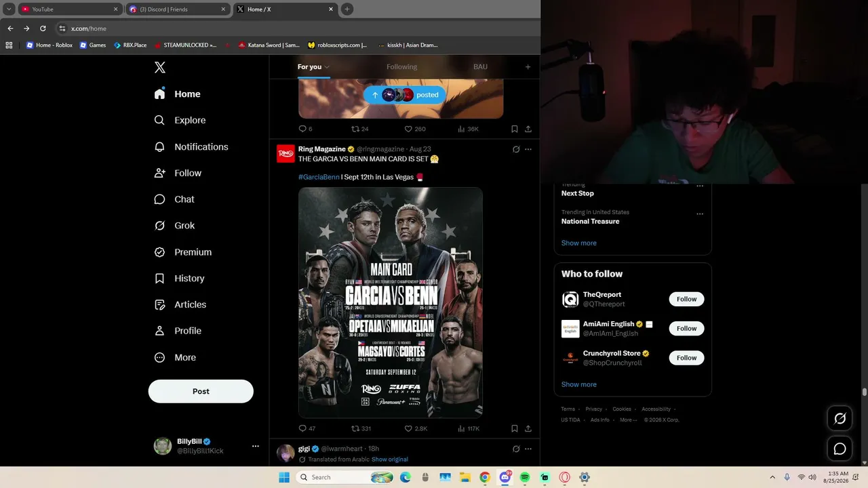Reload the current page

click(x=43, y=28)
